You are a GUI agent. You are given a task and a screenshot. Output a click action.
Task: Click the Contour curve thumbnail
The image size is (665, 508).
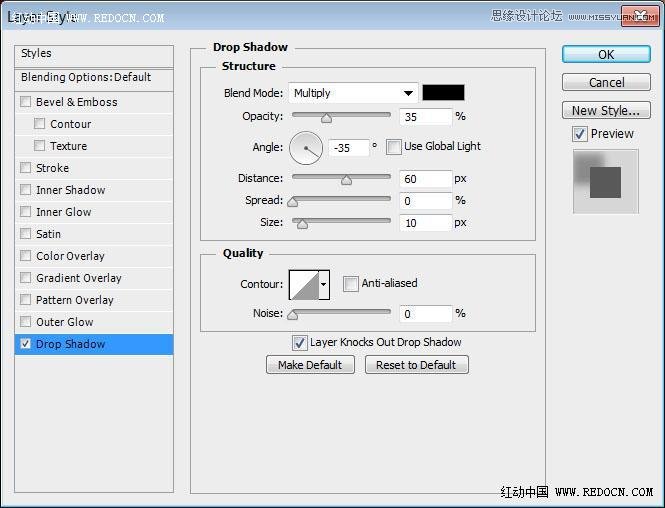coord(303,285)
